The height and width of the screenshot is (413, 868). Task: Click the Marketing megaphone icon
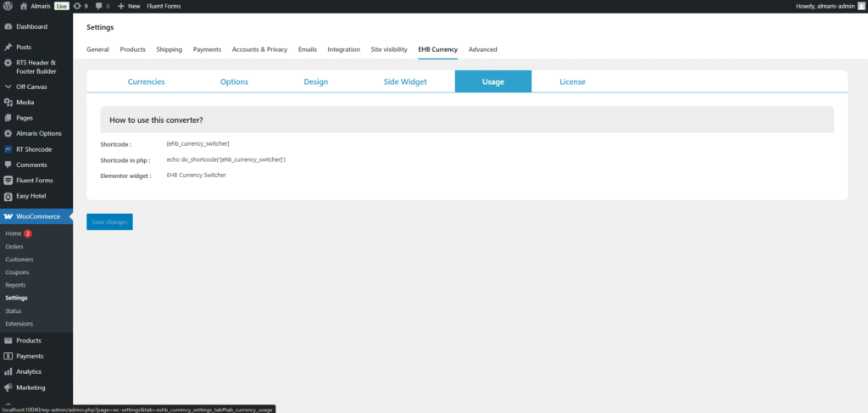coord(8,388)
